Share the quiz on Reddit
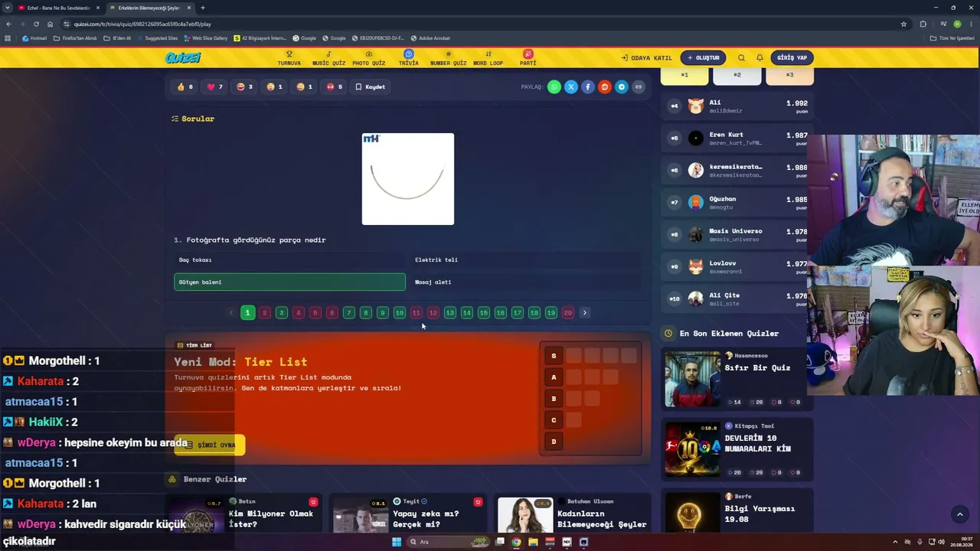 (x=605, y=87)
